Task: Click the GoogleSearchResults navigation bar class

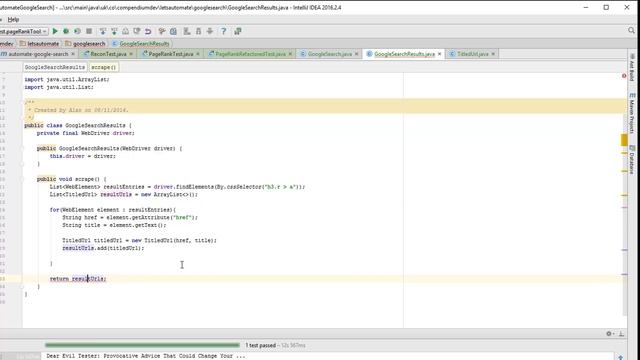Action: point(141,43)
